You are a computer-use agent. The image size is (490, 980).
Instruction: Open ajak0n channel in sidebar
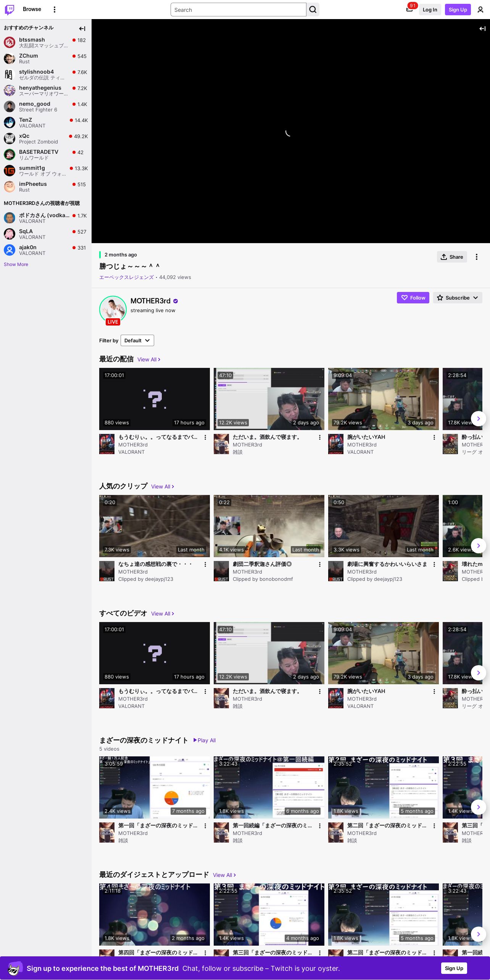(46, 250)
